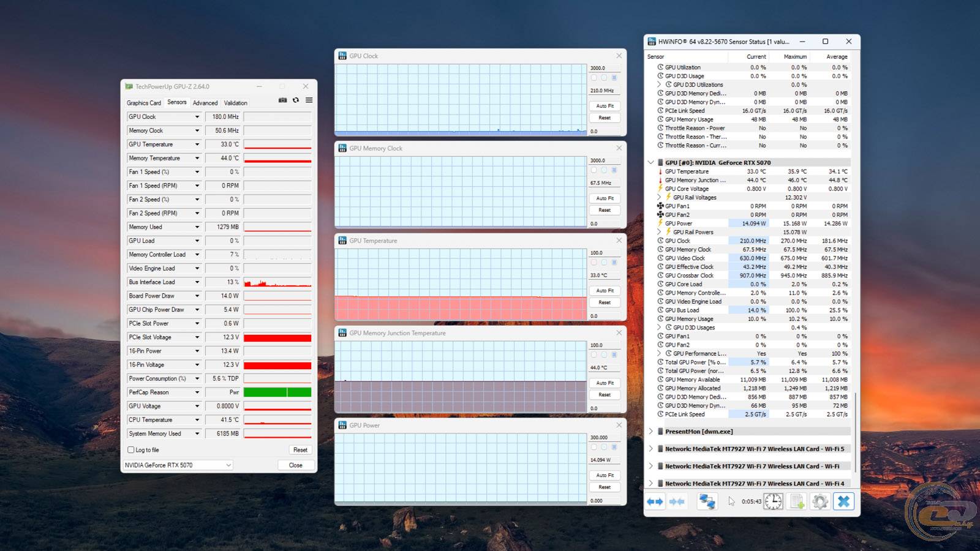Screen dimensions: 980x551
Task: Click the clock icon beside GPU Video Clock
Action: [660, 258]
